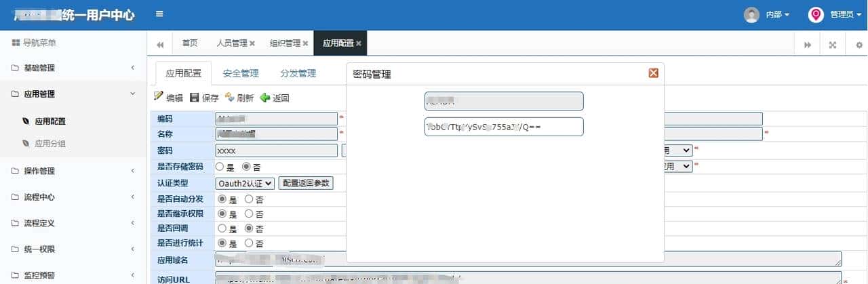Click the password text field ending /Q==
868x284 pixels.
504,127
